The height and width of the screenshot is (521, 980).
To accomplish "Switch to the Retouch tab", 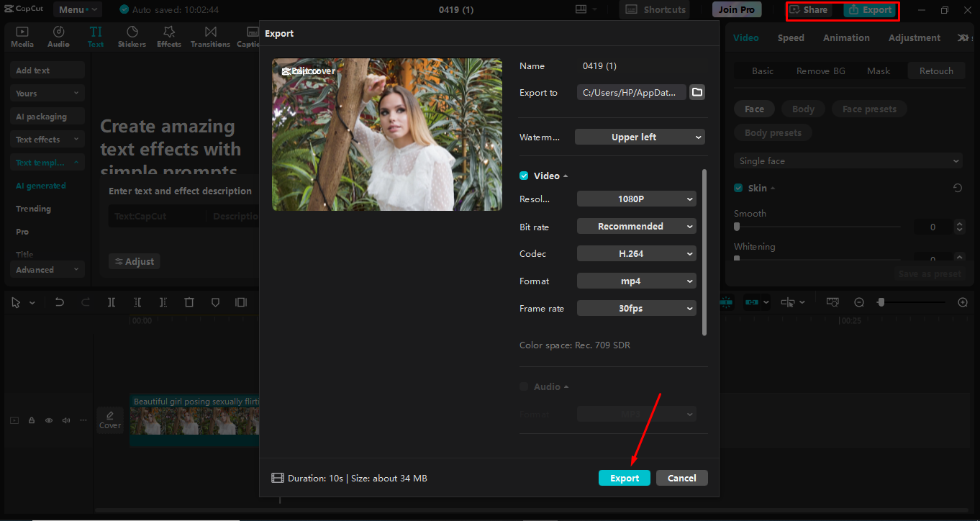I will pyautogui.click(x=936, y=71).
